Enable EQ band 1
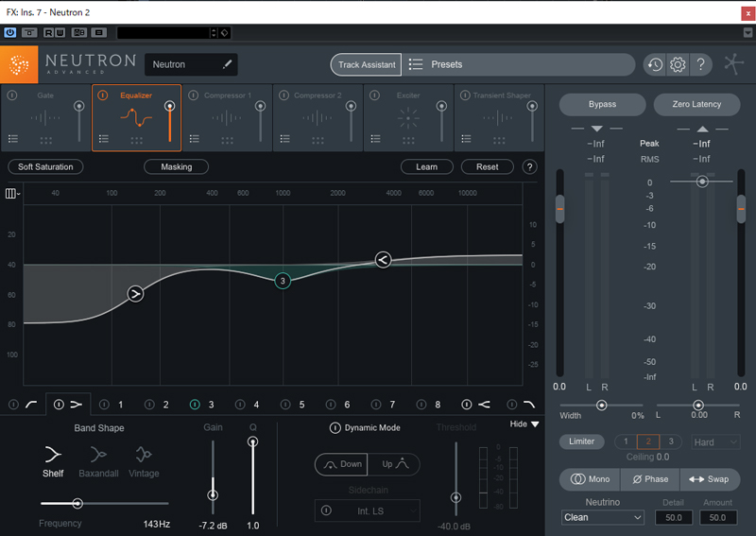756x536 pixels. [x=104, y=405]
